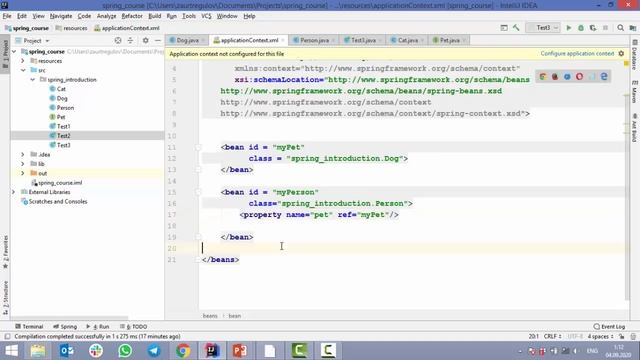Collapse all items in Project panel
Screen dimensions: 640x360
(x=130, y=40)
